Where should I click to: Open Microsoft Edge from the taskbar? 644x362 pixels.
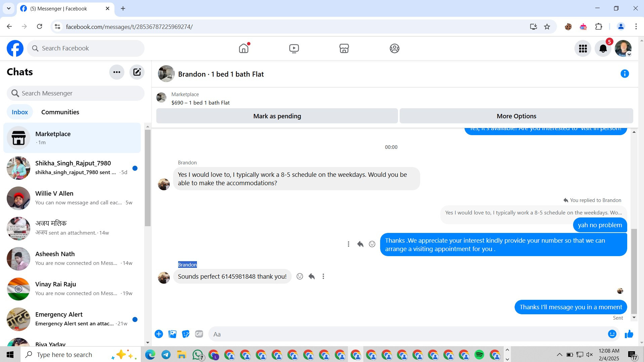(x=150, y=355)
